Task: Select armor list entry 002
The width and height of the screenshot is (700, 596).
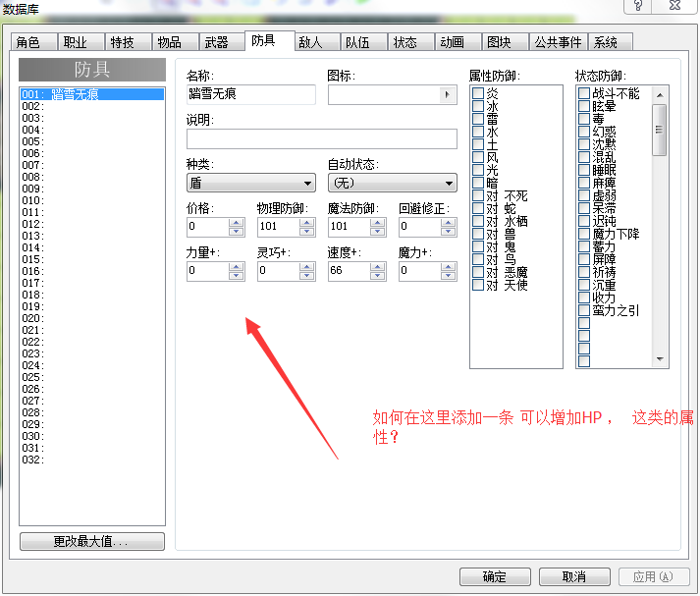Action: click(92, 106)
